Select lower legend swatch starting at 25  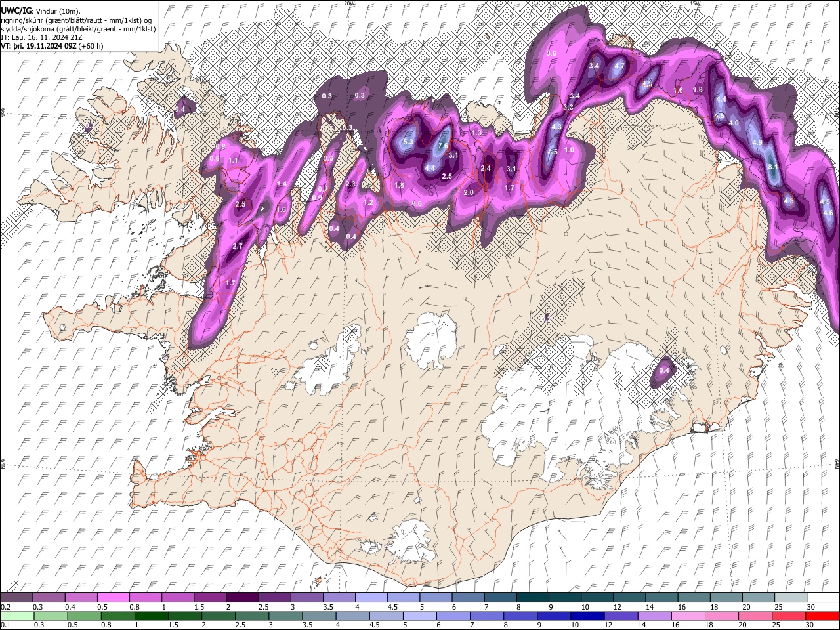coord(790,616)
